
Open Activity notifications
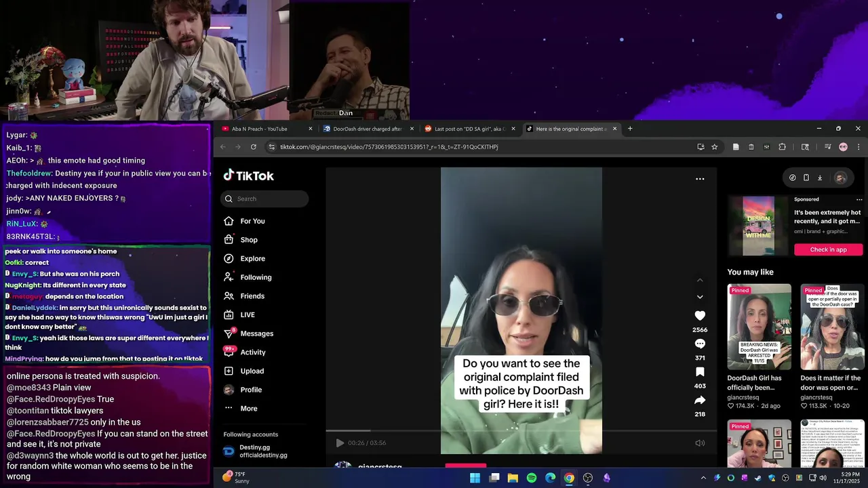[x=245, y=352]
